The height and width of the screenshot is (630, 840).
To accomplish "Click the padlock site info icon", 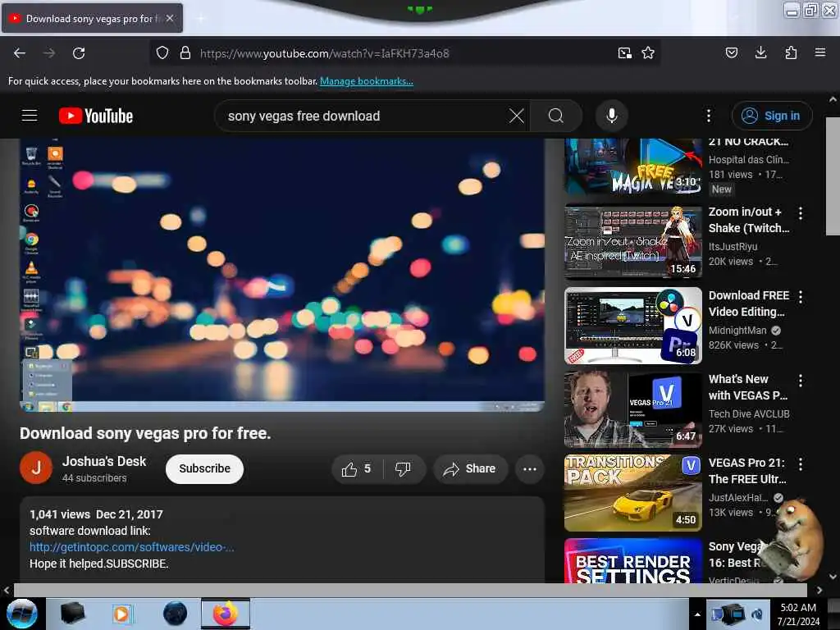I will pyautogui.click(x=185, y=53).
